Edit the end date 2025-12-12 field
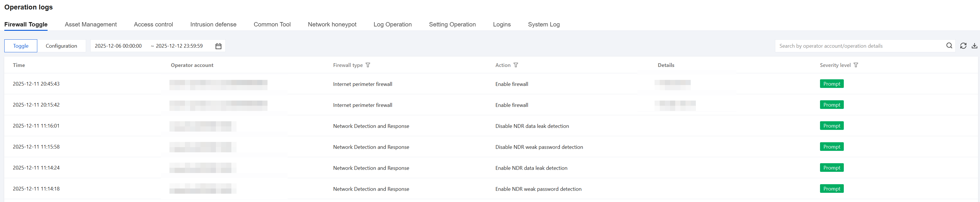980x202 pixels. [x=179, y=46]
